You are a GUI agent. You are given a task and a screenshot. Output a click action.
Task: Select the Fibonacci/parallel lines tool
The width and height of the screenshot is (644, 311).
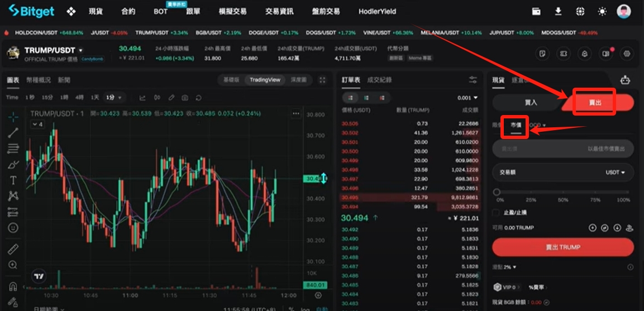[13, 149]
